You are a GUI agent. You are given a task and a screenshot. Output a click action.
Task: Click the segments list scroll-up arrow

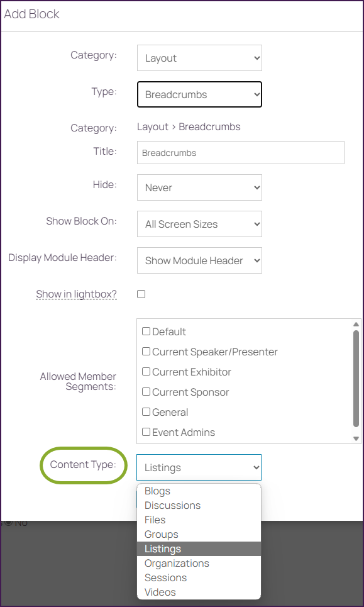pos(356,324)
